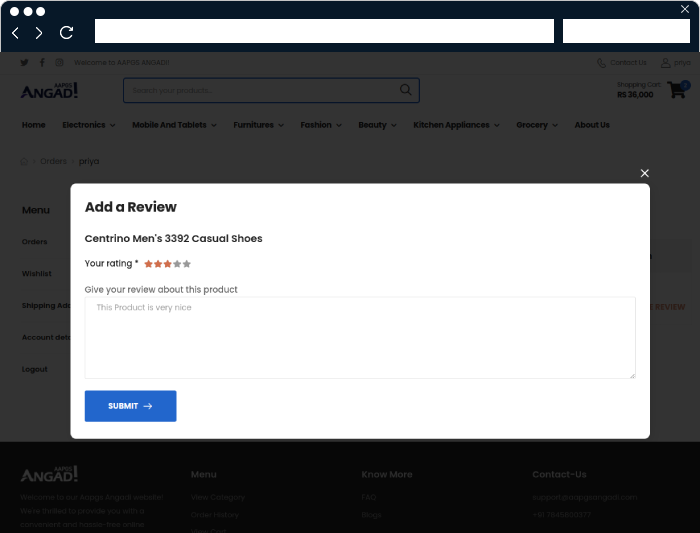This screenshot has width=700, height=533.
Task: Click the breadcrumb home icon
Action: pyautogui.click(x=24, y=162)
